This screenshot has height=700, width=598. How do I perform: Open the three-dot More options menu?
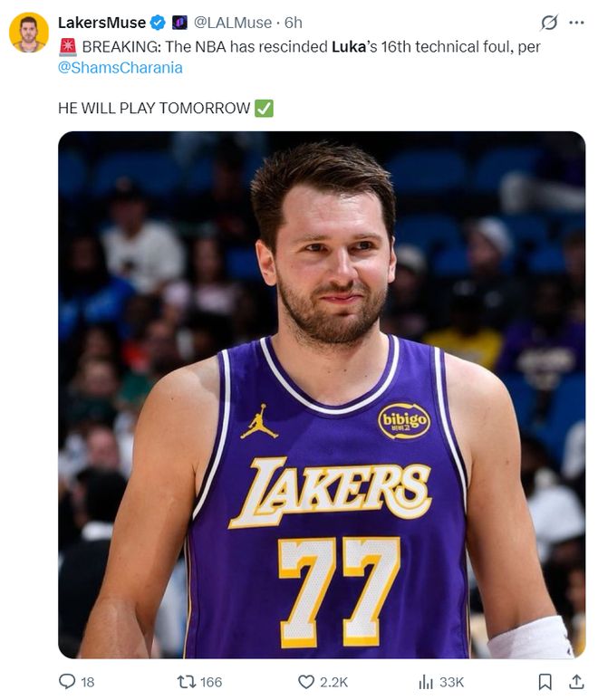click(x=576, y=23)
